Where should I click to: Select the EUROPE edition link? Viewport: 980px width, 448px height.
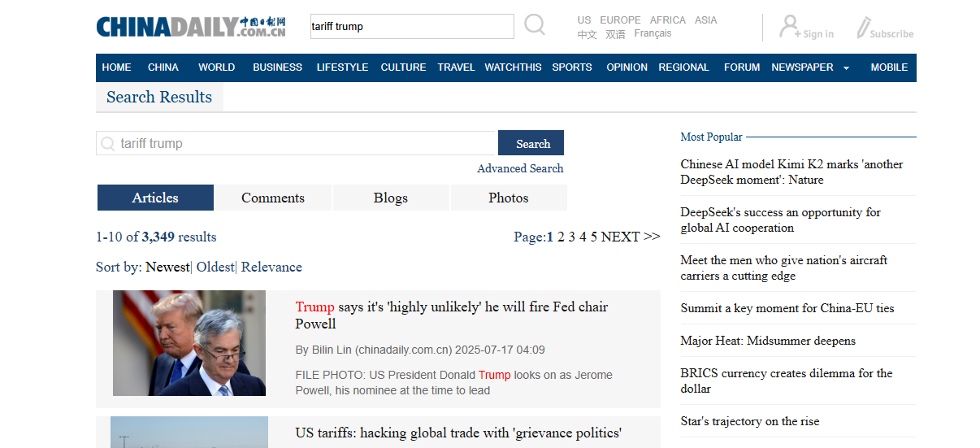point(620,20)
